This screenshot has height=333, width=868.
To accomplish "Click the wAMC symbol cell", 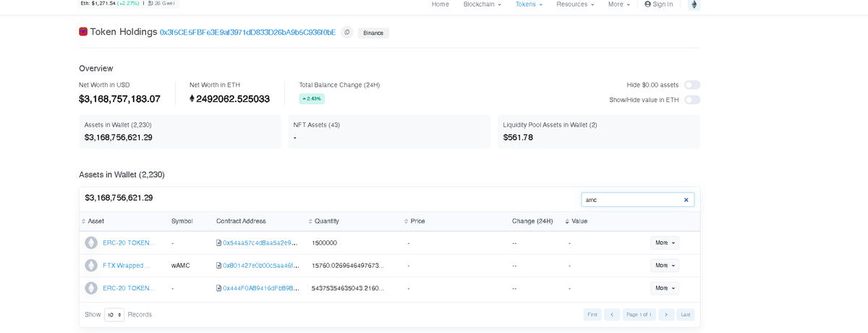I will click(x=181, y=266).
